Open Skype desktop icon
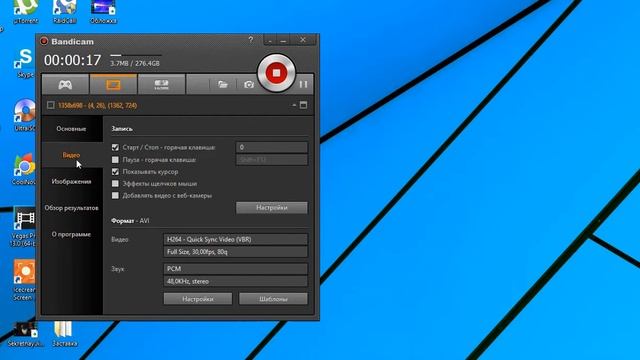The image size is (640, 360). (25, 62)
